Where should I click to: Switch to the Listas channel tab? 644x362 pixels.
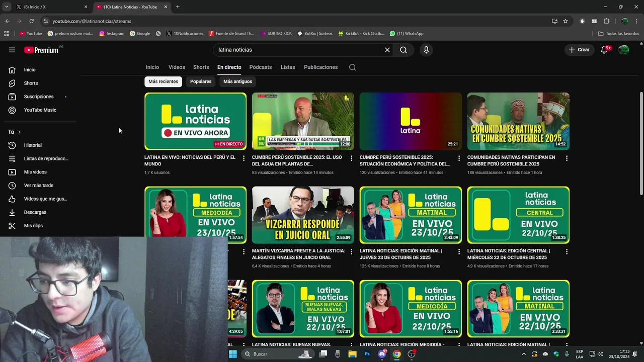tap(288, 67)
